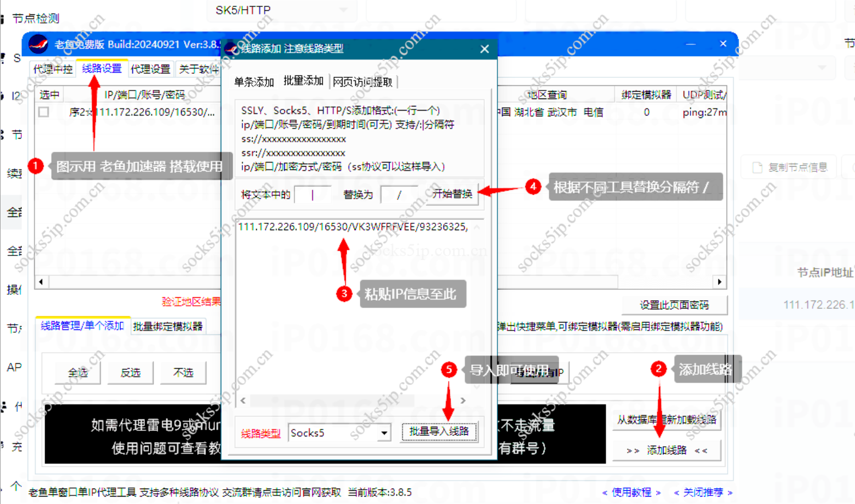
Task: Close the 线路添加 dialog window
Action: 484,49
